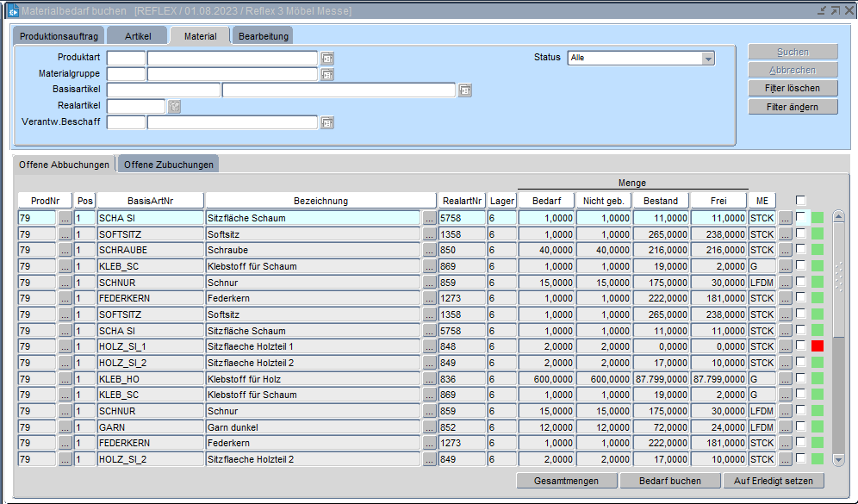Switch to the Produktionsauftrag tab
The width and height of the screenshot is (858, 504).
tap(59, 35)
